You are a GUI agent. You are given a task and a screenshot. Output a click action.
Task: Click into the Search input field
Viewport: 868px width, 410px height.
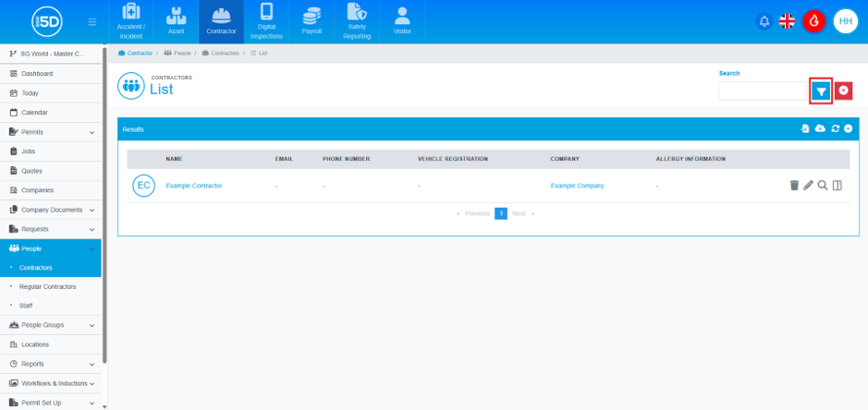click(764, 90)
